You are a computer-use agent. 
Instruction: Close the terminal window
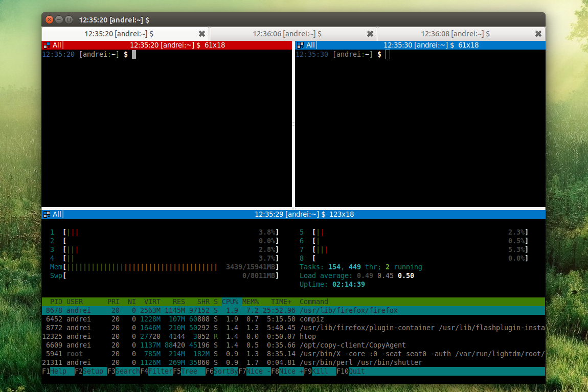tap(50, 19)
